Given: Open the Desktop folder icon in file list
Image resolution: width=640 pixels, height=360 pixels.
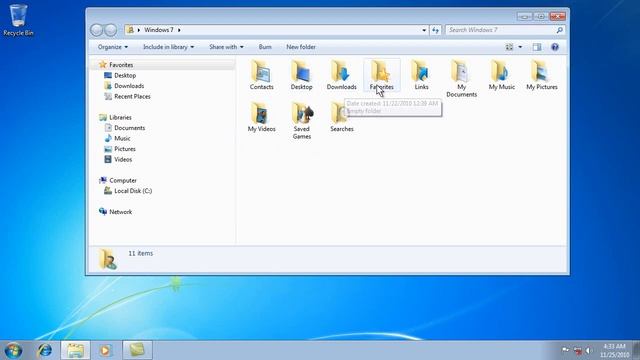Looking at the screenshot, I should (x=302, y=76).
